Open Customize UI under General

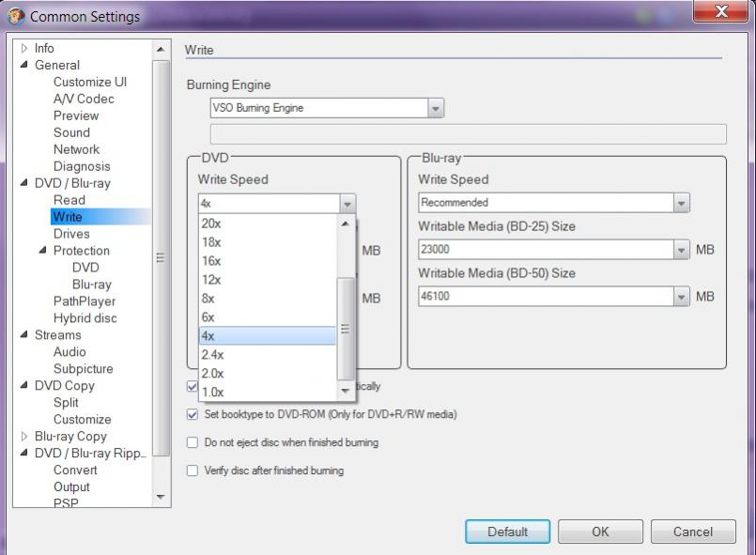pos(90,82)
